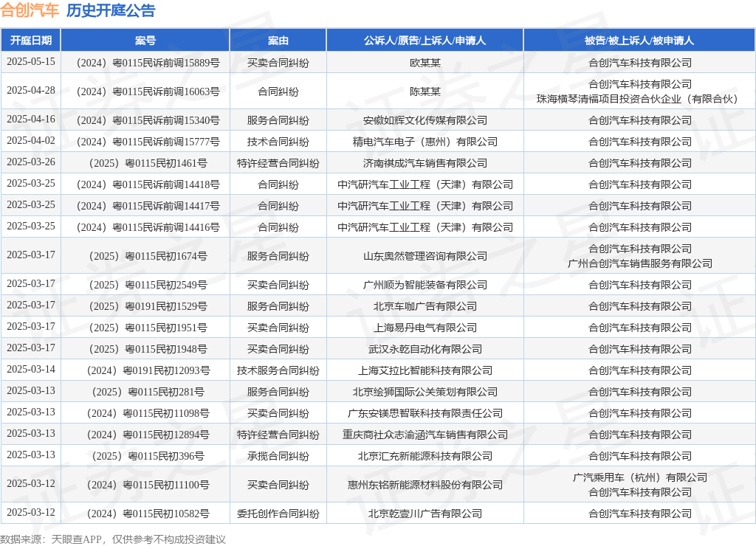Image resolution: width=756 pixels, height=546 pixels.
Task: Click the 被告/被上诉人/被申请人 column header
Action: pos(639,41)
